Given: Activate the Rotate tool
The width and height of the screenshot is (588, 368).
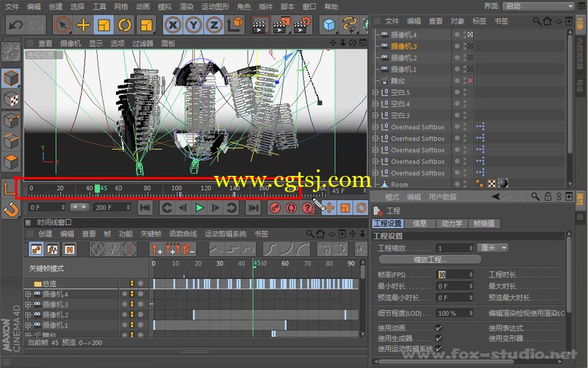Looking at the screenshot, I should click(124, 25).
